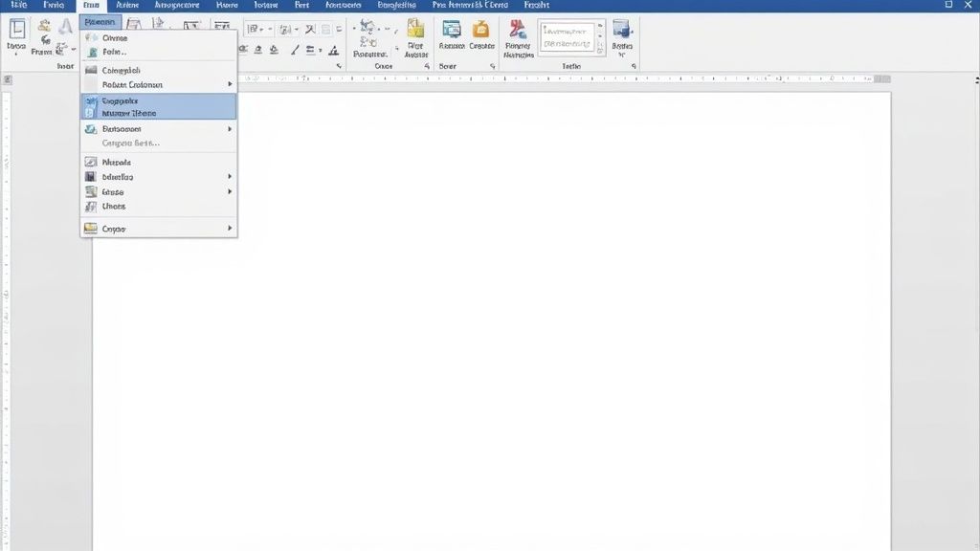Select the page layout icon in the Borer group
This screenshot has width=980, height=551.
tap(450, 32)
